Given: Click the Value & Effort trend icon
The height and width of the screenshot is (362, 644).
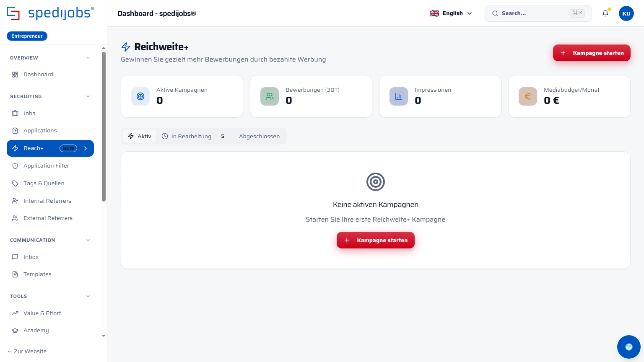Looking at the screenshot, I should coord(15,313).
